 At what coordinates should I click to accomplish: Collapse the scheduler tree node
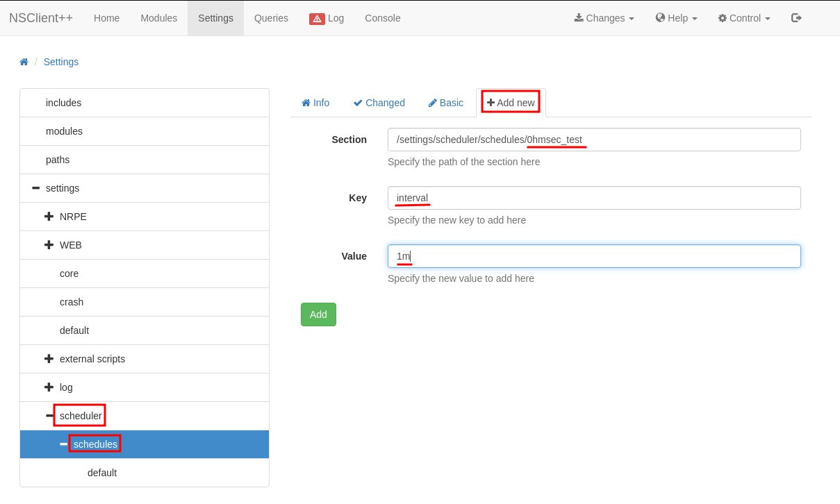click(x=50, y=416)
